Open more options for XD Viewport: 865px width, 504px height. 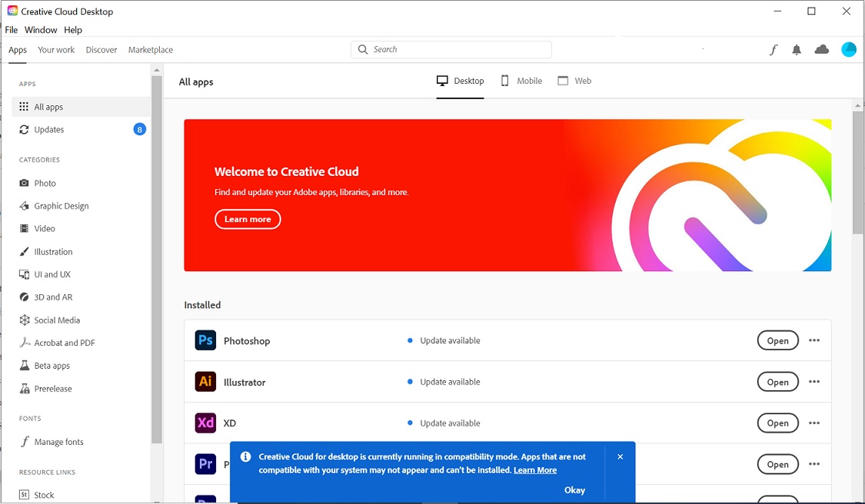(814, 423)
